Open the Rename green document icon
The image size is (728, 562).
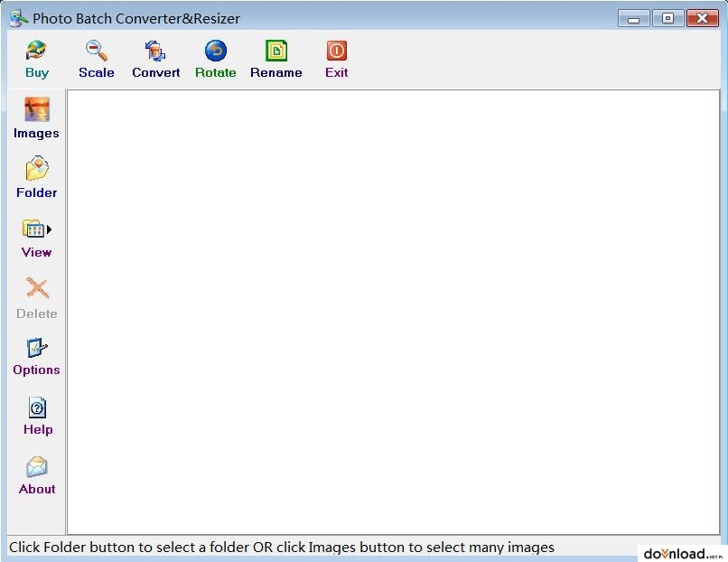tap(276, 51)
